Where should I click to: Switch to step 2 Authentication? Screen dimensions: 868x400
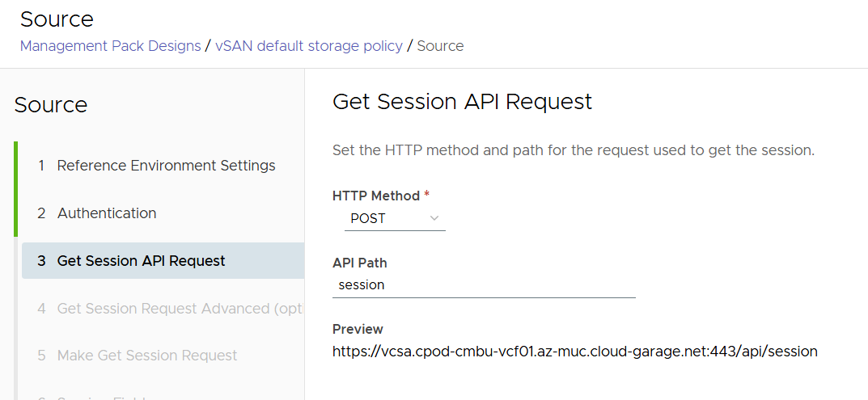coord(107,213)
